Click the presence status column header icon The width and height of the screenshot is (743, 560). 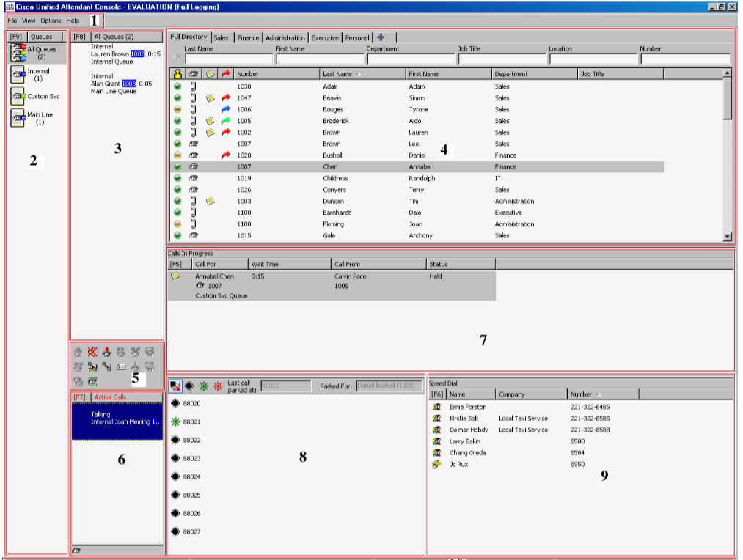[177, 74]
